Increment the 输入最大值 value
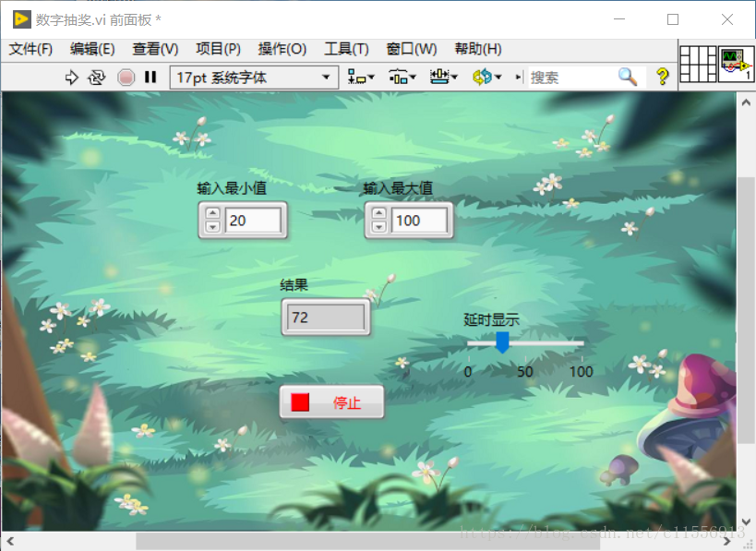The width and height of the screenshot is (756, 551). [379, 213]
